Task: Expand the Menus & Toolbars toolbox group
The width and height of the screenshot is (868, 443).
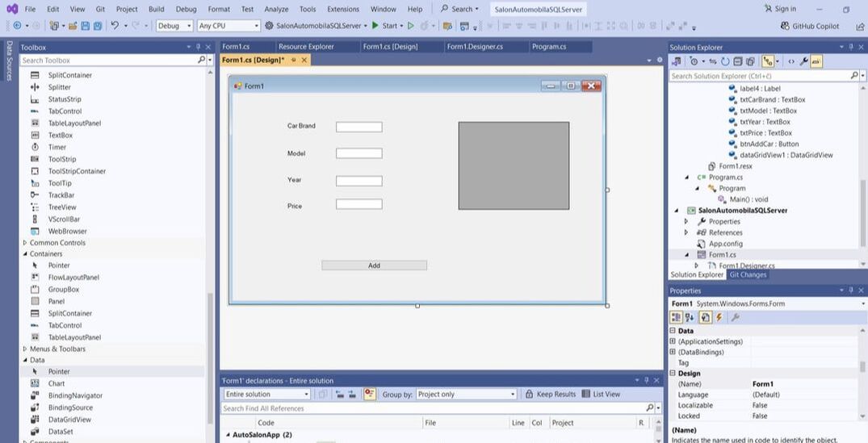Action: 24,349
